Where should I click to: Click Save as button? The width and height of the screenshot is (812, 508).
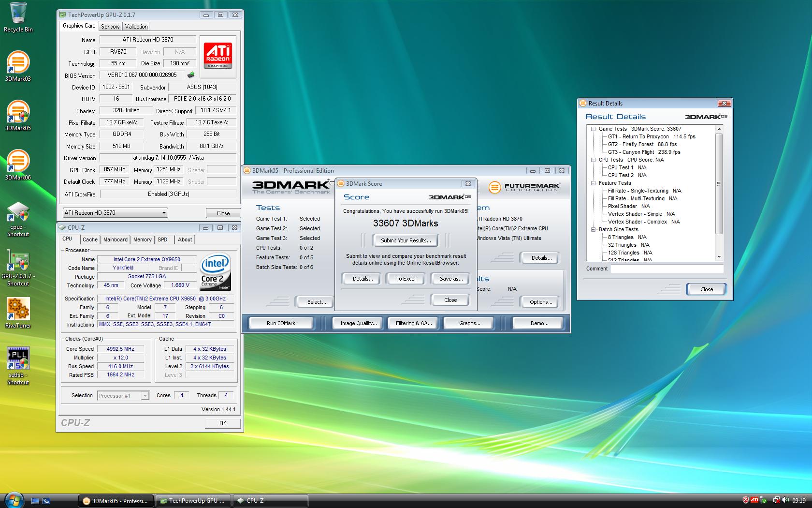pyautogui.click(x=451, y=279)
